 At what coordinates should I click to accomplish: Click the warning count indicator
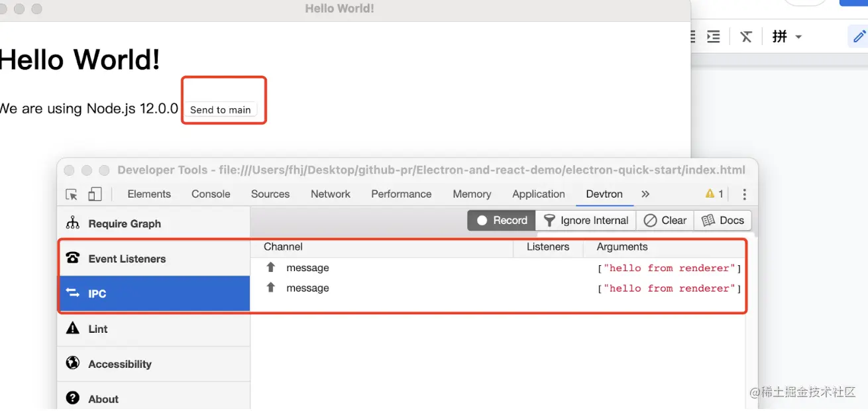[715, 194]
